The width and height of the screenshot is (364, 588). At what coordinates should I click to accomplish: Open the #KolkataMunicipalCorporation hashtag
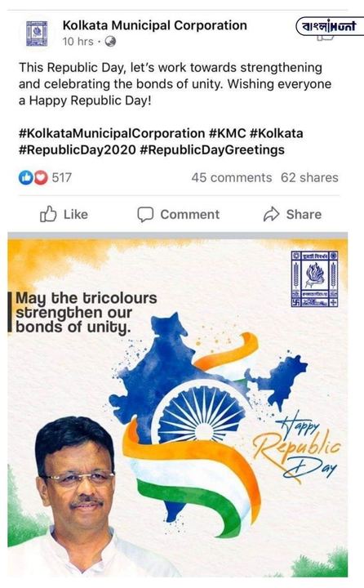coord(112,133)
